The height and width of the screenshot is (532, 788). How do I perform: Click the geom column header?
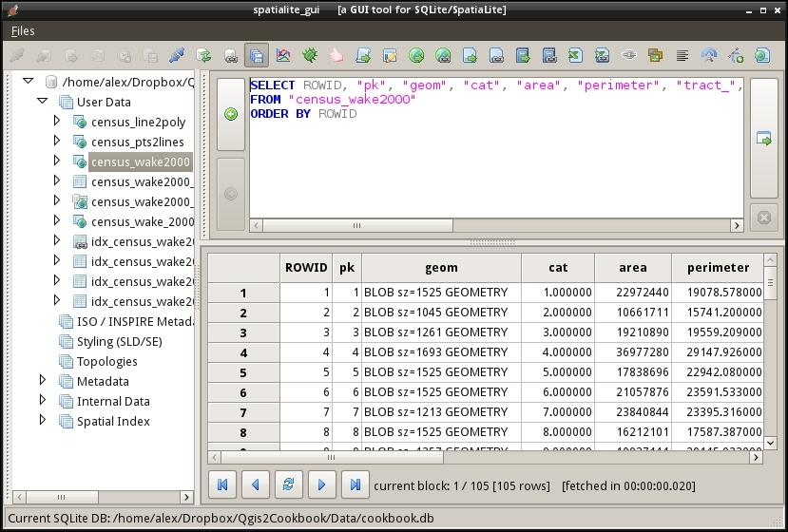tap(441, 268)
